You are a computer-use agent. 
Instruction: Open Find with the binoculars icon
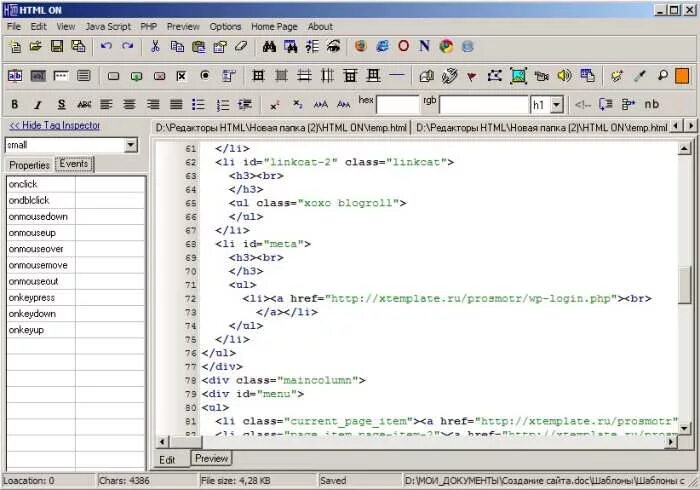[x=269, y=46]
